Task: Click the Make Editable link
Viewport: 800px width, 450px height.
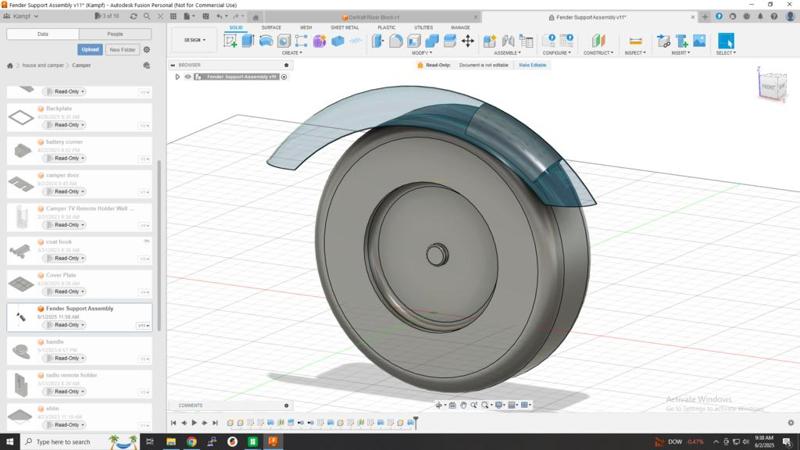Action: 533,65
